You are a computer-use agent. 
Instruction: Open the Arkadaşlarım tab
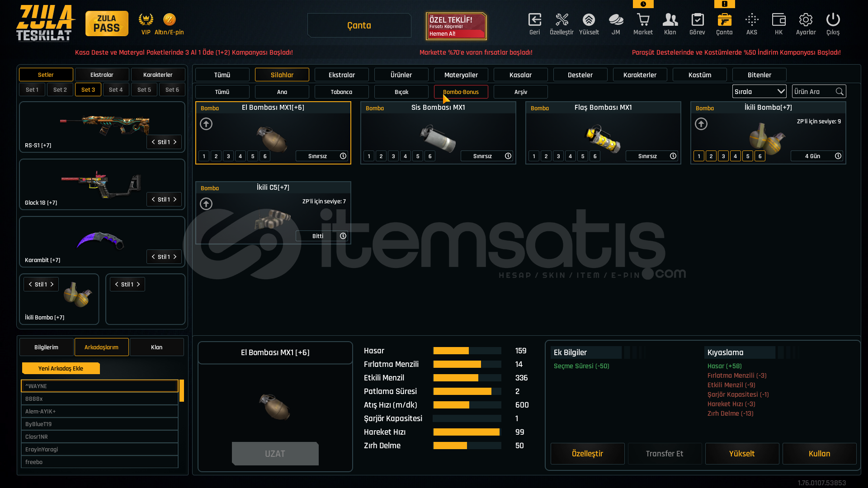pos(102,347)
